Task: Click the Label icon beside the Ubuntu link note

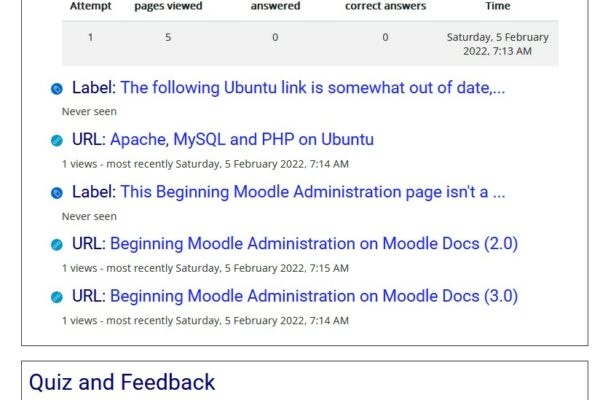Action: 57,88
